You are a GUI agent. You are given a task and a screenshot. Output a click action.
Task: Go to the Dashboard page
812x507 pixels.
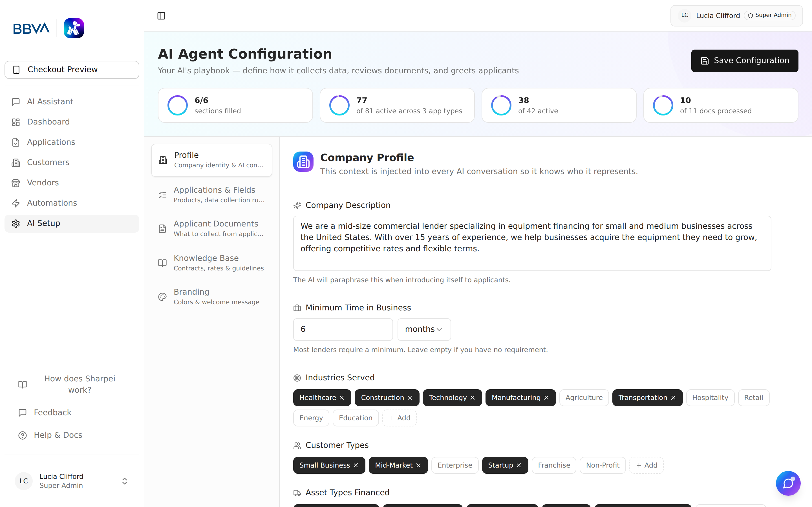point(48,122)
